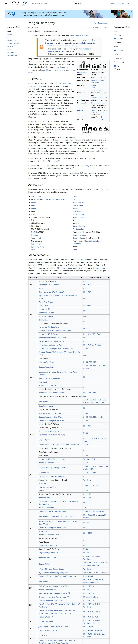Open the View history tab
This screenshot has width=138, height=644.
click(97, 27)
